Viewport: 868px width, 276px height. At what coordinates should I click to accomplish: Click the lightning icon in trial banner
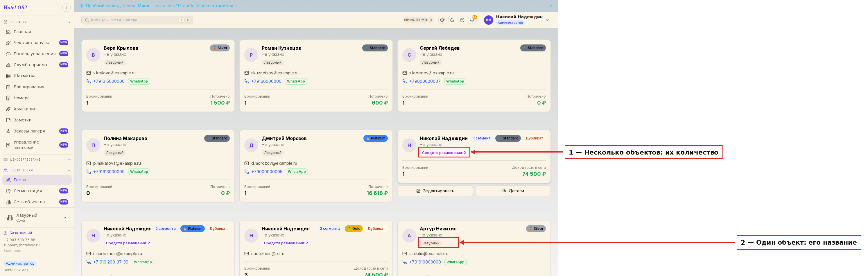click(81, 6)
